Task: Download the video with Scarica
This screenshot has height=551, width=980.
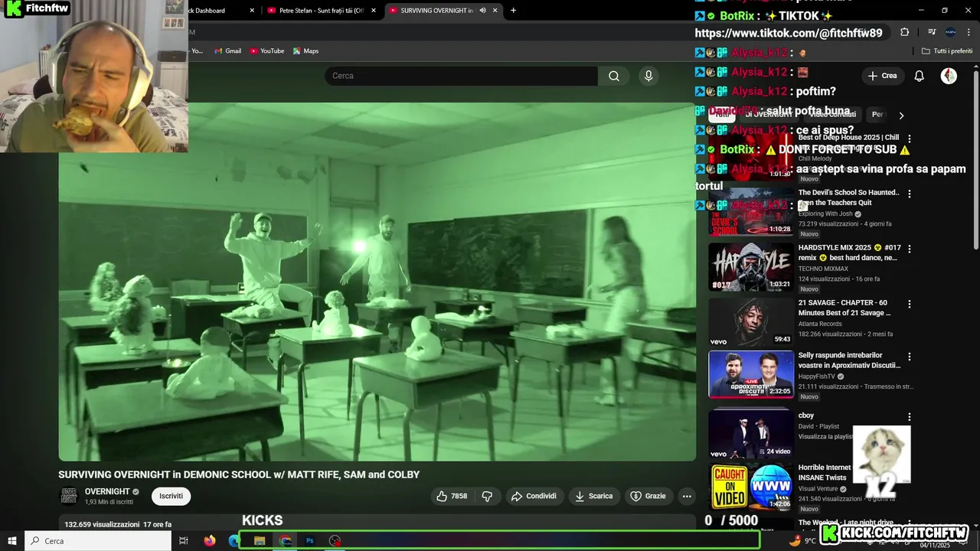Action: 593,496
